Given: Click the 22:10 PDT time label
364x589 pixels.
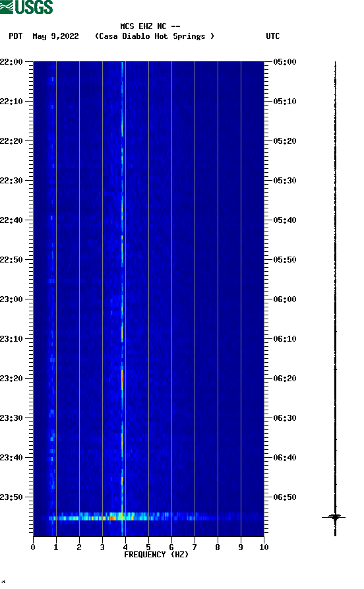Looking at the screenshot, I should tap(11, 102).
